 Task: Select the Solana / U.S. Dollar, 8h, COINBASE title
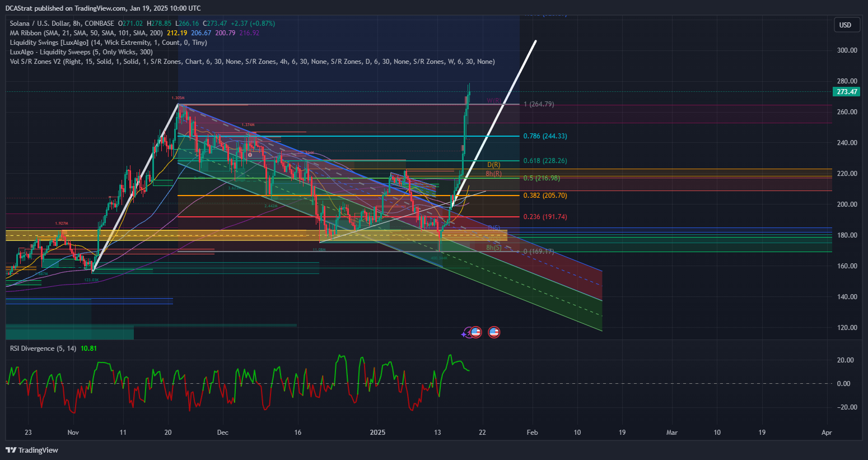tap(62, 24)
